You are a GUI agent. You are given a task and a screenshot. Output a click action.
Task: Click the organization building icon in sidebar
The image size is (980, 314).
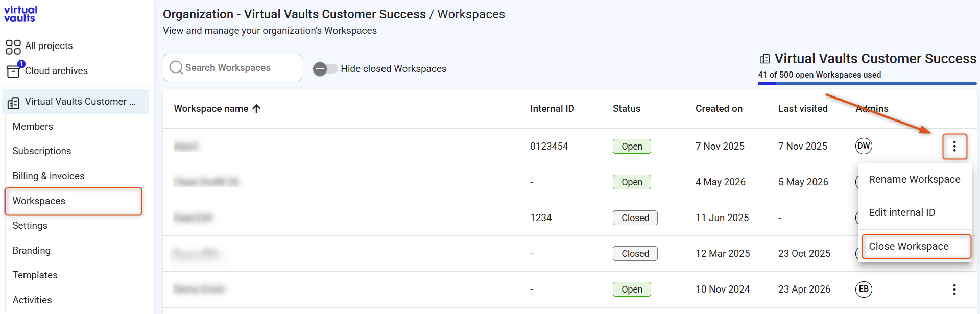(13, 102)
